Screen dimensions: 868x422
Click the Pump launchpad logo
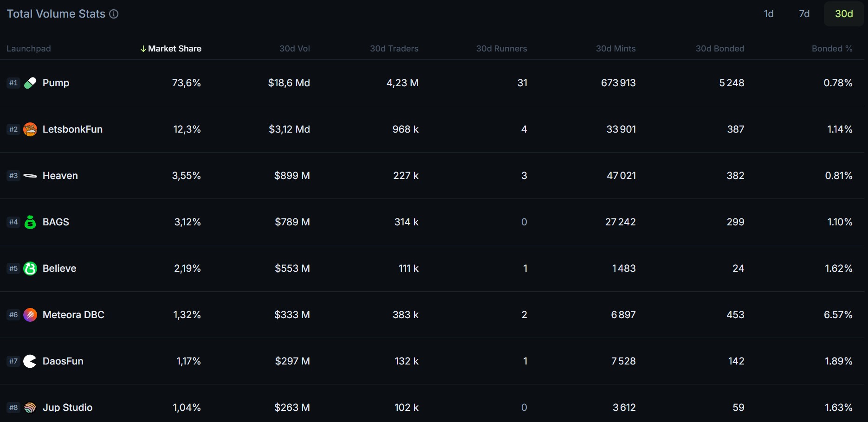click(30, 83)
